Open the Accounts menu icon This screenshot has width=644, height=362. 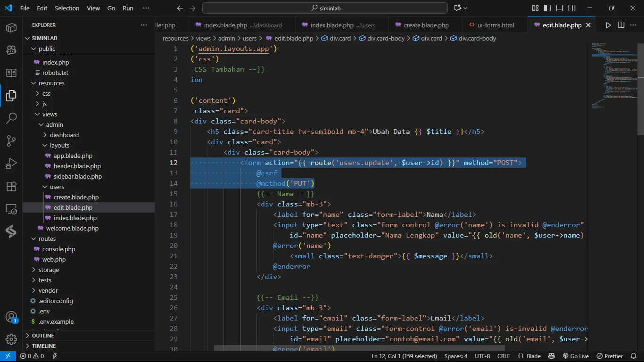pos(11,317)
